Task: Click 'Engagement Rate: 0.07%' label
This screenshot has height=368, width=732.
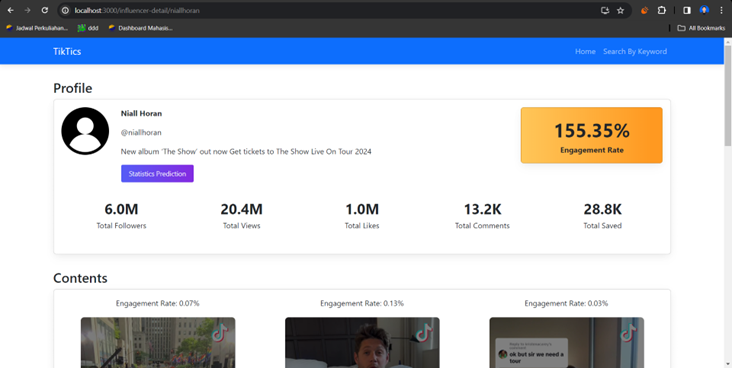Action: tap(158, 304)
